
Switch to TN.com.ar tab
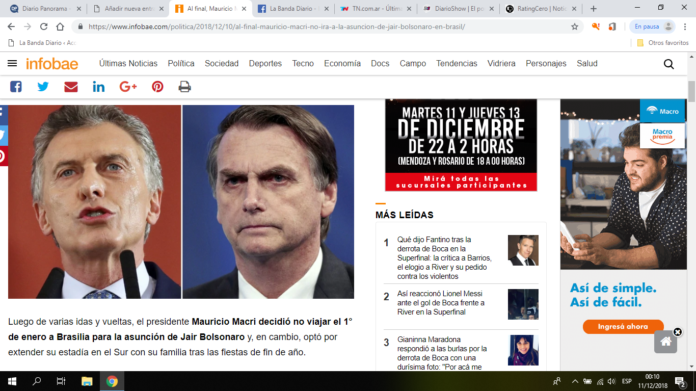point(376,8)
